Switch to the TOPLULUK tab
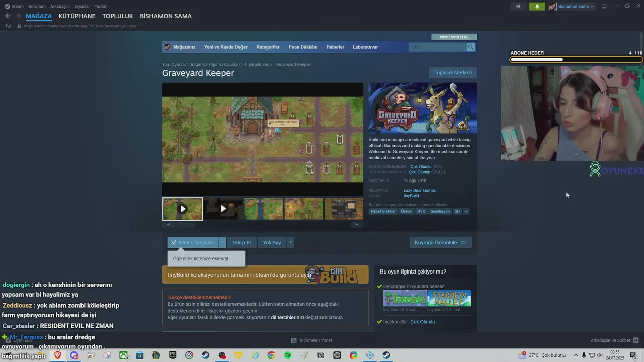Screen dimensions: 644x362 (x=118, y=16)
